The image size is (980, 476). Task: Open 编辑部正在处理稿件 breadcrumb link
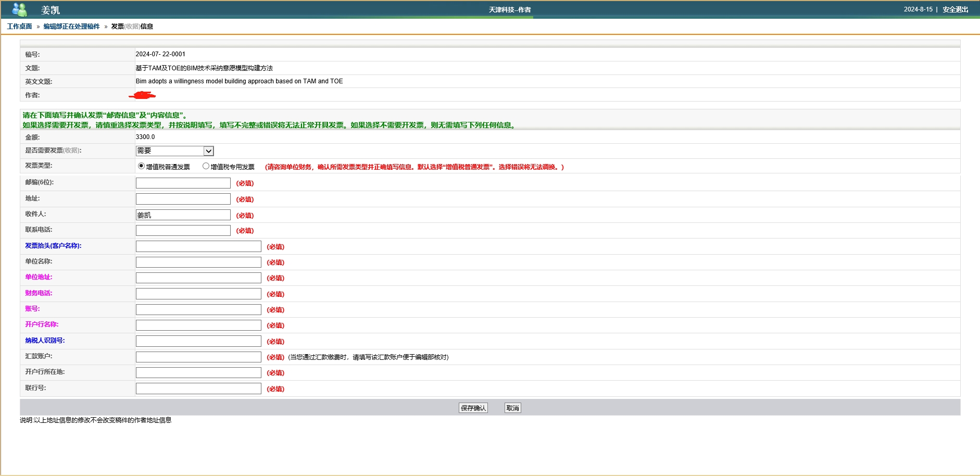(x=71, y=27)
